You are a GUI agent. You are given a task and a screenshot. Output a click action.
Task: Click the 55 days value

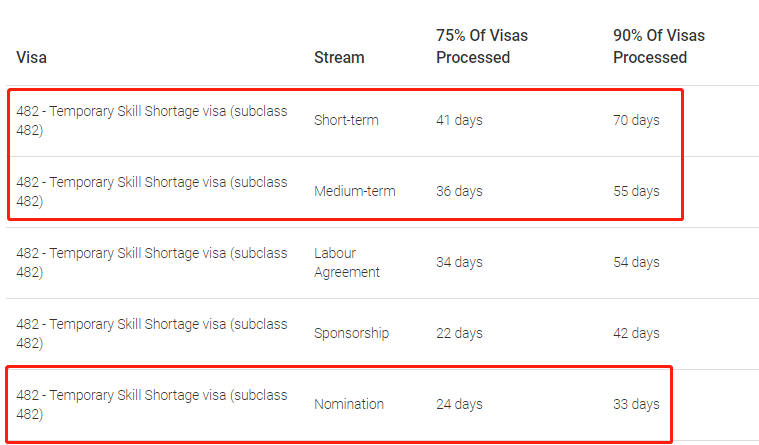[x=636, y=191]
